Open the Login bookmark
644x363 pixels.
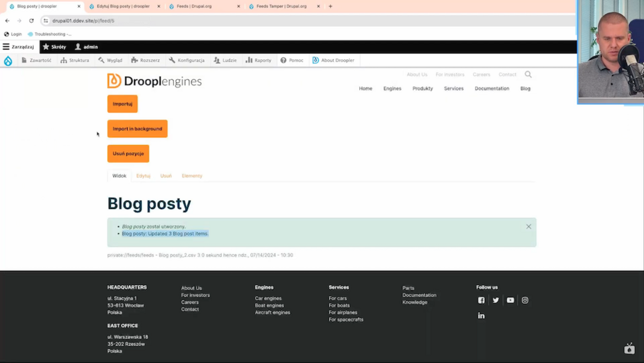click(13, 34)
